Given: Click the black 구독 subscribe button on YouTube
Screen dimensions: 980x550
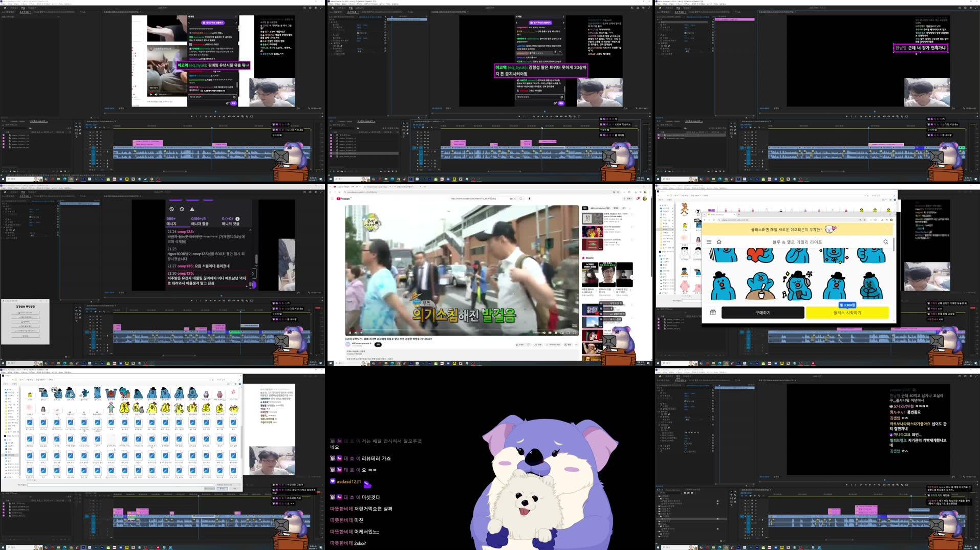Looking at the screenshot, I should [378, 344].
